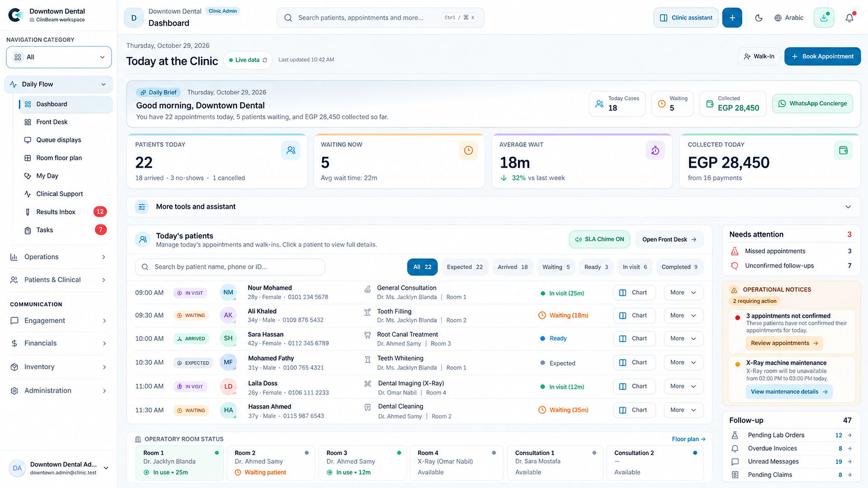Refresh live data icon
The image size is (868, 488).
coord(265,60)
